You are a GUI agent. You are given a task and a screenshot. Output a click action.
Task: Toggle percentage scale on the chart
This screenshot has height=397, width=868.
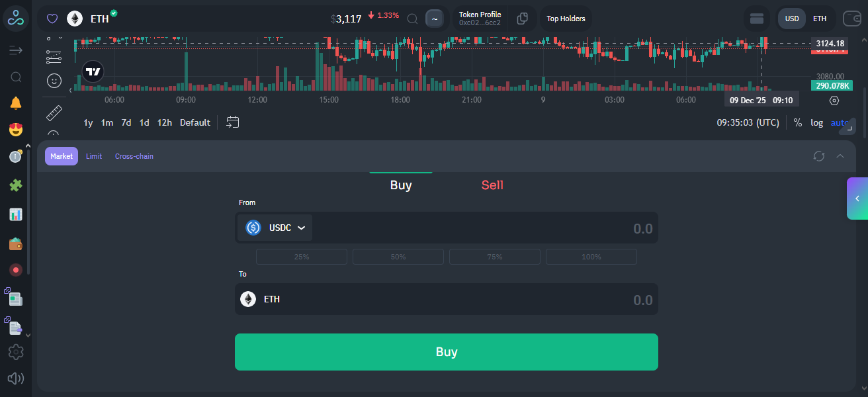[x=797, y=122]
